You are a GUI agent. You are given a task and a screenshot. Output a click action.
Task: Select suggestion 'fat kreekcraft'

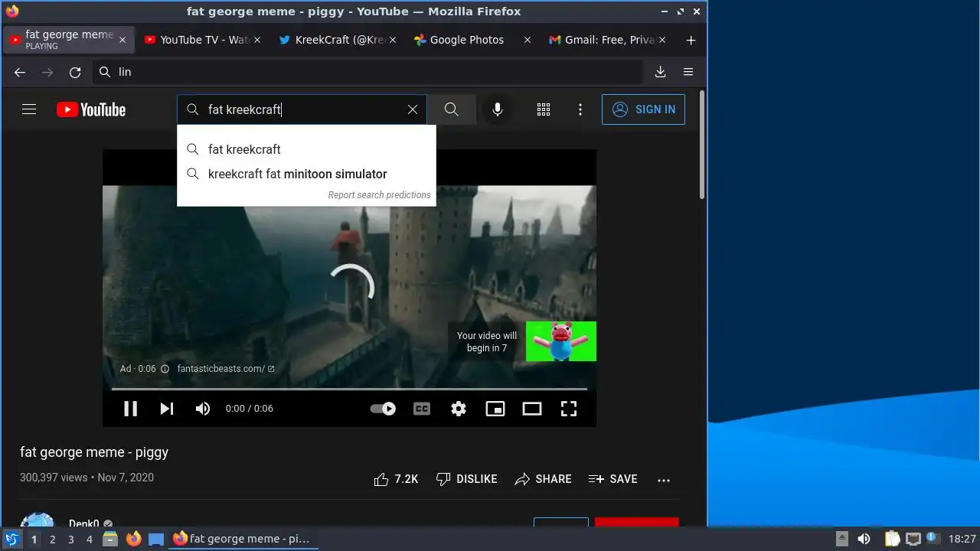tap(306, 149)
